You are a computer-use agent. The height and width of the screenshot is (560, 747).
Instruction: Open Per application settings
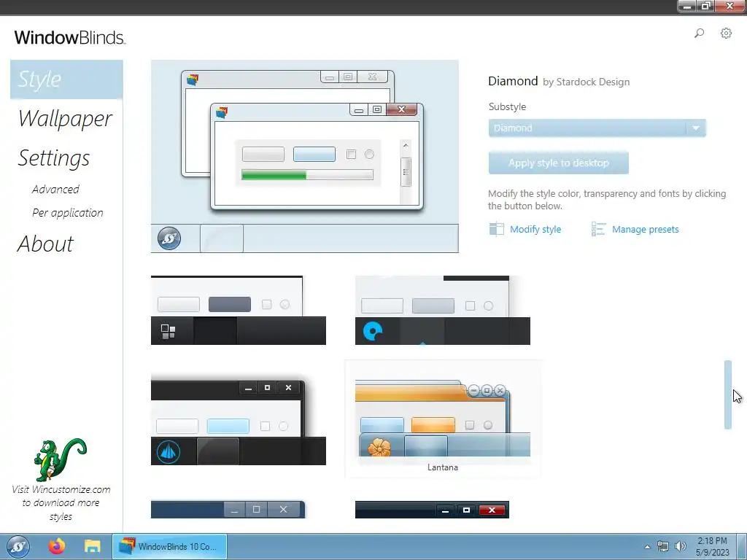tap(68, 212)
